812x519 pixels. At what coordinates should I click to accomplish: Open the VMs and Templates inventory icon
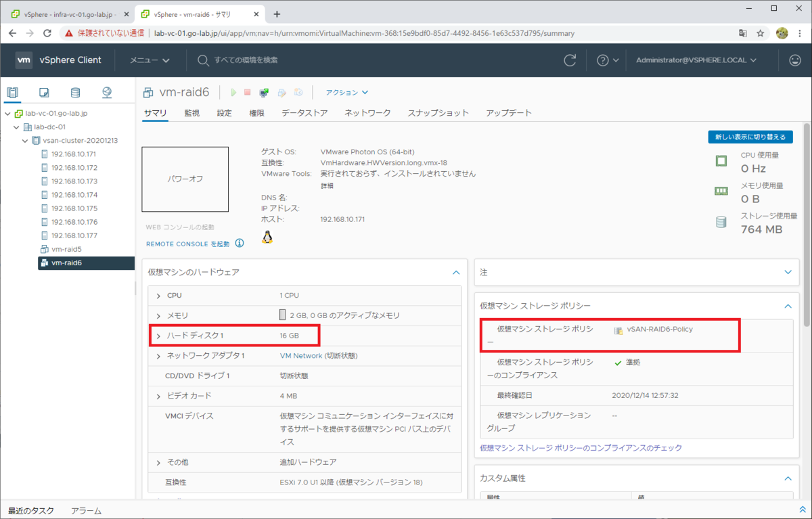(x=44, y=93)
